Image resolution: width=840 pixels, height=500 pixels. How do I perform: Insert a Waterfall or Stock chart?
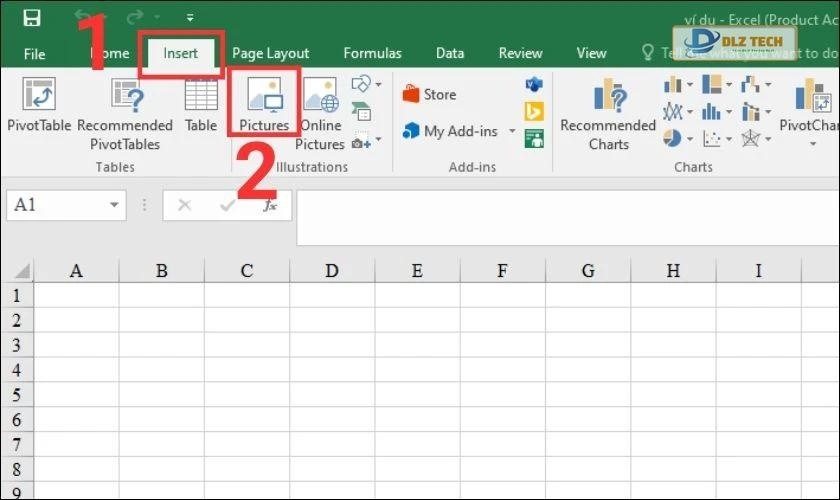point(751,84)
